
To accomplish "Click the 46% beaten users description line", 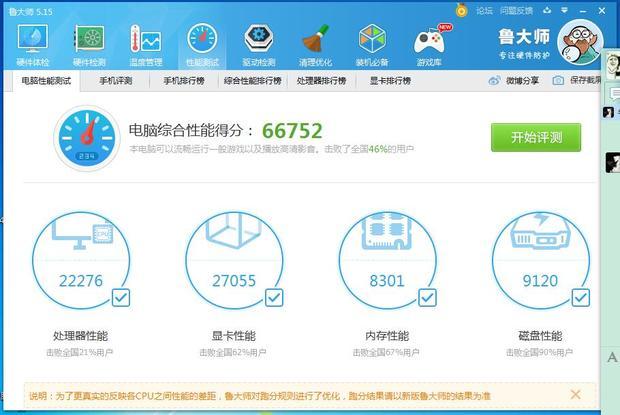I will tap(271, 149).
